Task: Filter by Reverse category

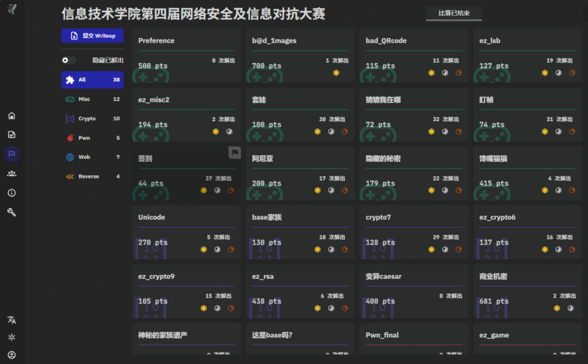Action: pyautogui.click(x=92, y=177)
